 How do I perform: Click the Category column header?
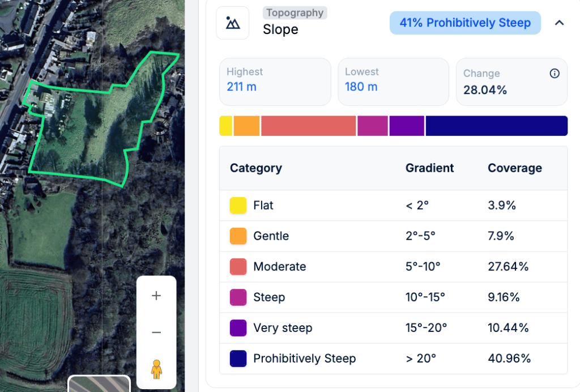click(x=255, y=168)
